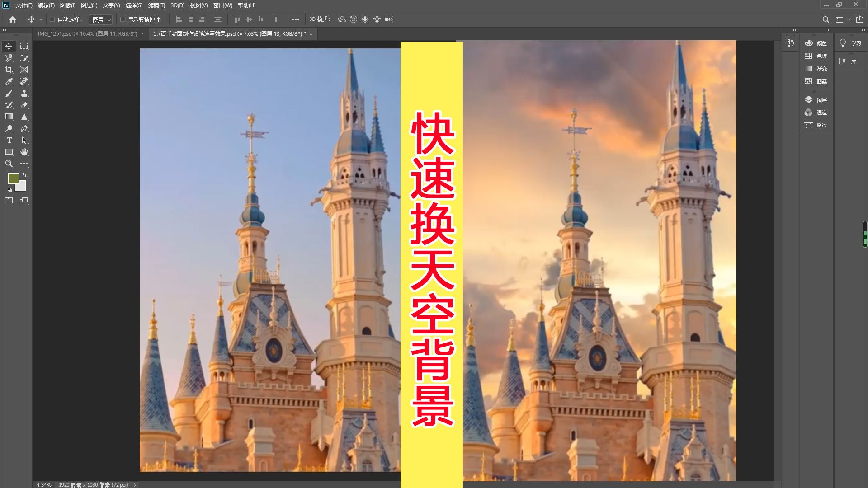Select the Eraser tool
The image size is (868, 488).
click(x=24, y=105)
